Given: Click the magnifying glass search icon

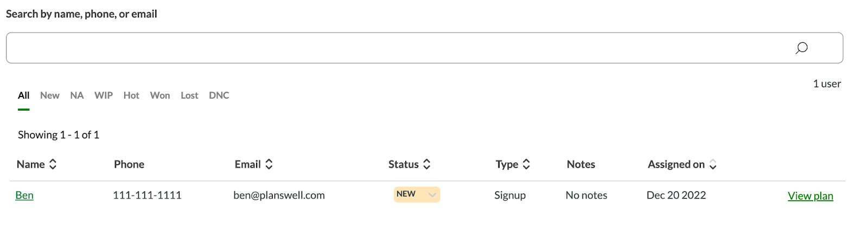Looking at the screenshot, I should [x=801, y=48].
